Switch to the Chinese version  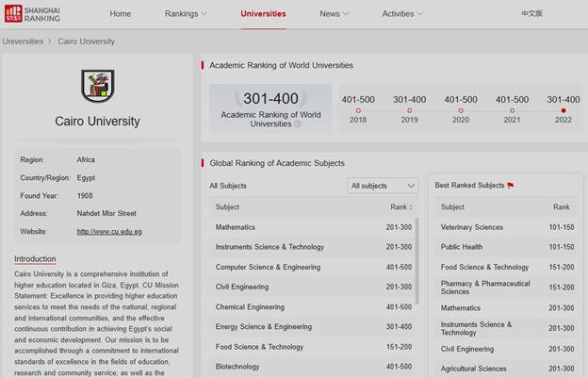pos(531,13)
